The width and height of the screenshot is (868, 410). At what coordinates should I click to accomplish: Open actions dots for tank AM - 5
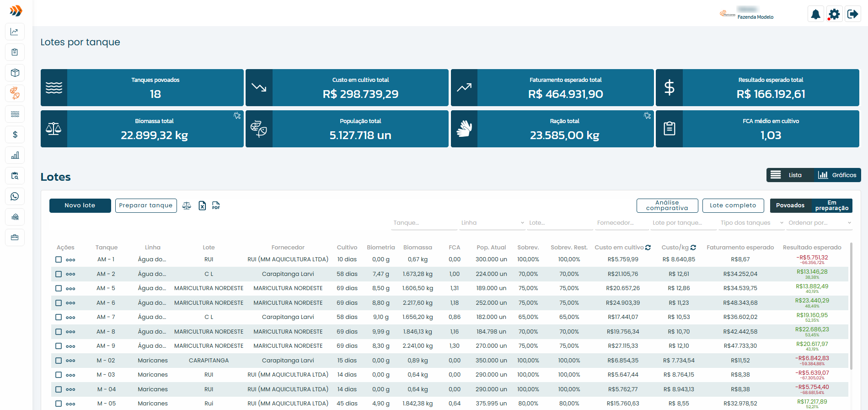click(x=70, y=289)
